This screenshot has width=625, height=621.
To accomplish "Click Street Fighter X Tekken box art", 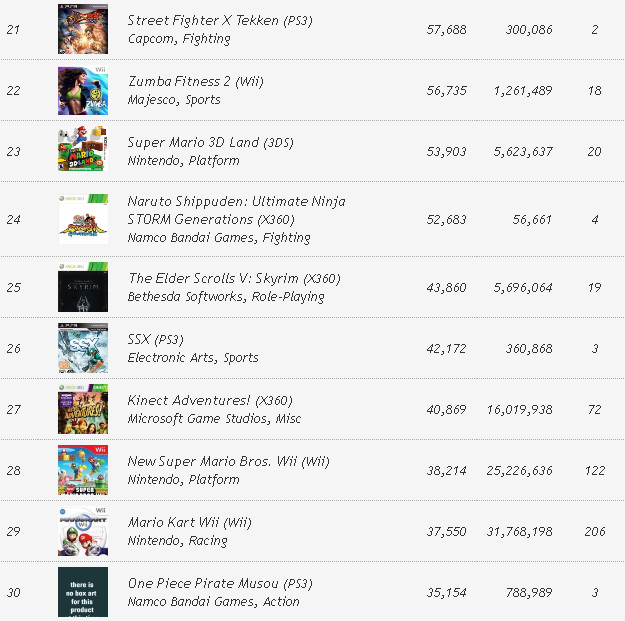I will point(83,30).
